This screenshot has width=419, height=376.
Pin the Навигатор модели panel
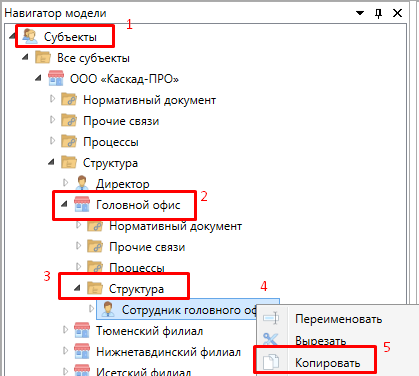[x=378, y=14]
